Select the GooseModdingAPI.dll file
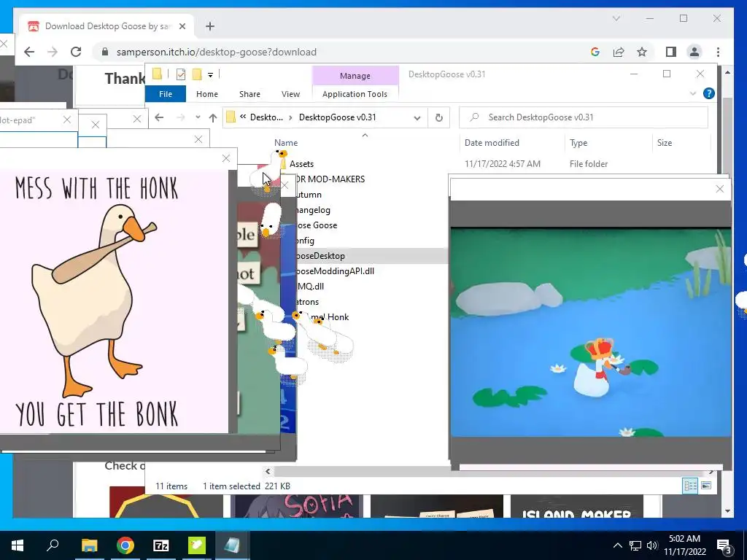This screenshot has width=747, height=560. [x=334, y=271]
